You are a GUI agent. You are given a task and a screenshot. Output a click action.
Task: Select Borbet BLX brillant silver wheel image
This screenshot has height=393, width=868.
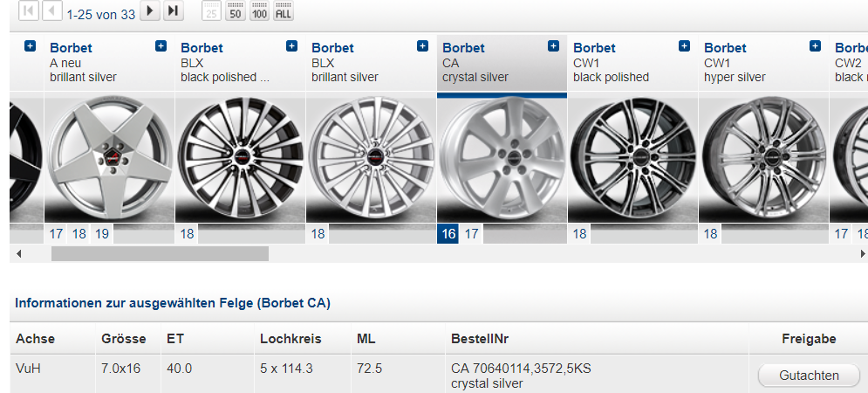coord(371,158)
